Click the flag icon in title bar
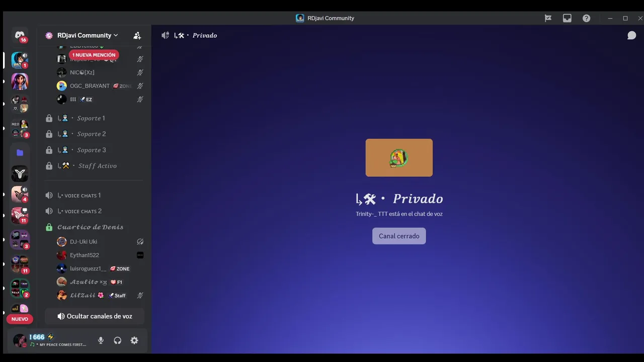This screenshot has width=644, height=362. click(x=548, y=18)
